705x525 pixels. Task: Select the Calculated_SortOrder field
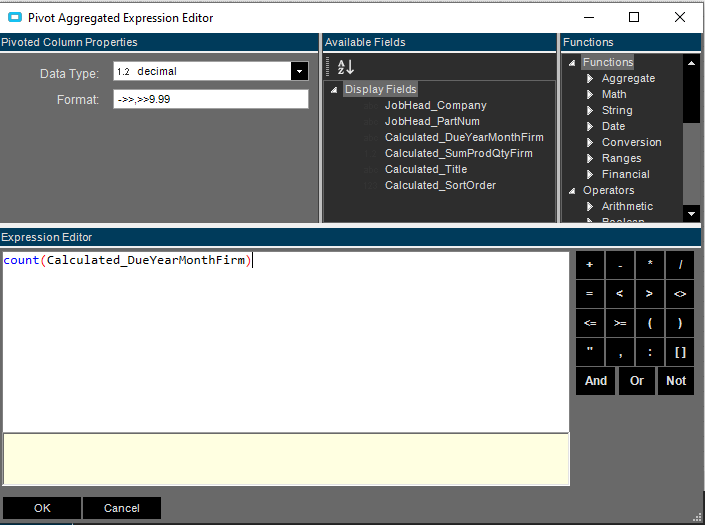click(x=440, y=185)
